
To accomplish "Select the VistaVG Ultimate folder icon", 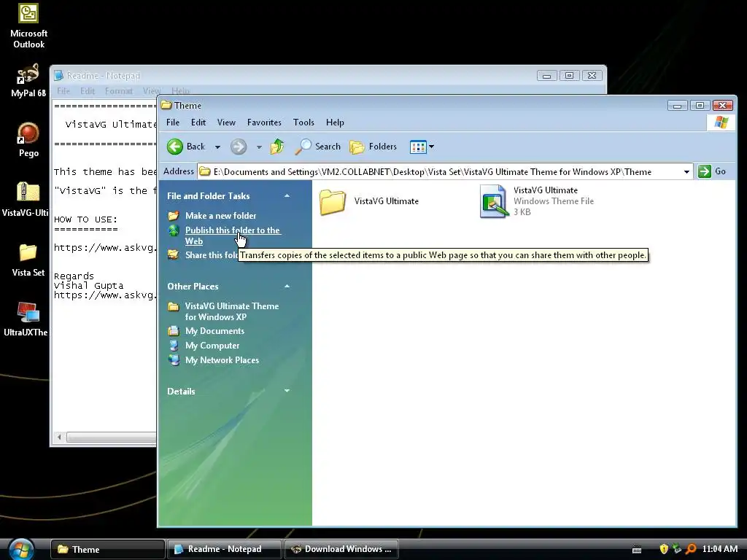I will coord(333,202).
